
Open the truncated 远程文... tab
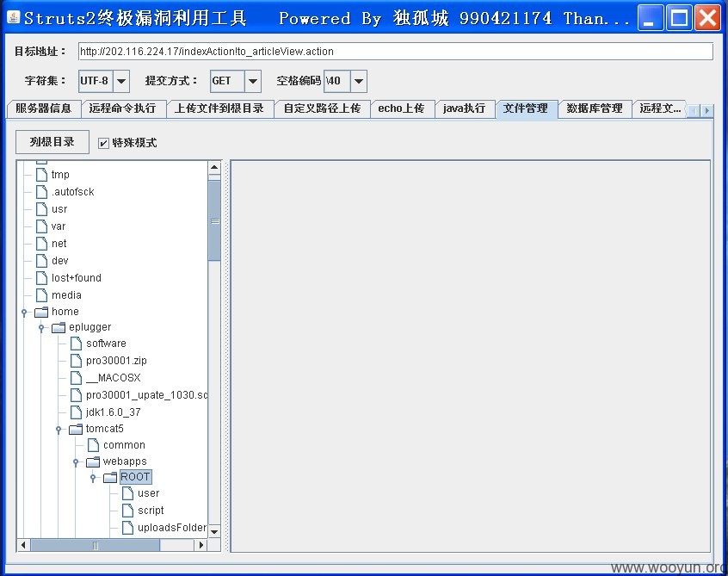[660, 108]
